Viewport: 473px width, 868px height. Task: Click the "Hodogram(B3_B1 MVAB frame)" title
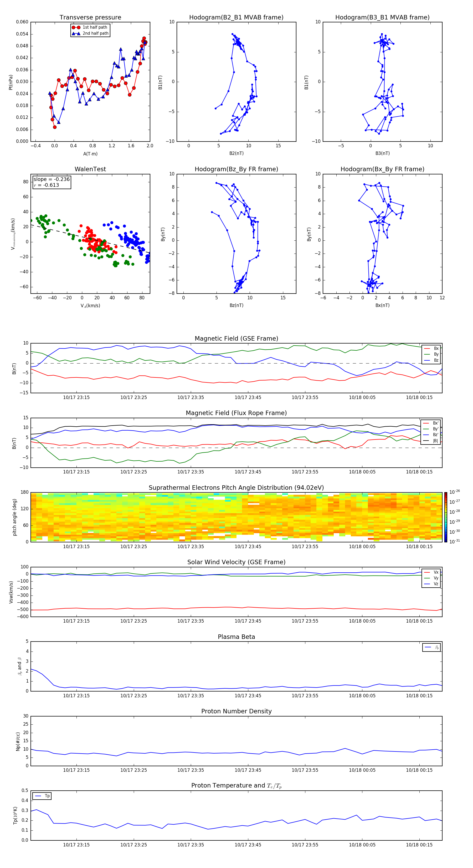tap(382, 18)
